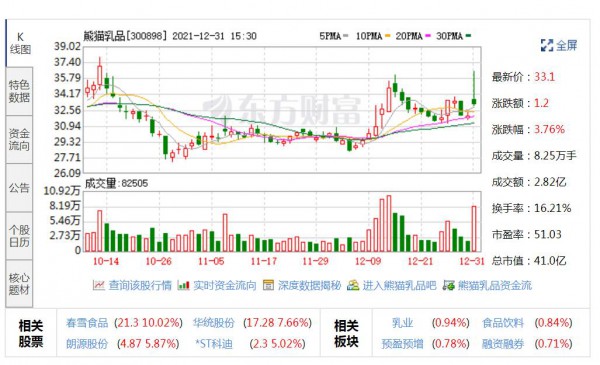The height and width of the screenshot is (365, 600).
Task: Click the 10-14 date axis label
Action: (106, 261)
